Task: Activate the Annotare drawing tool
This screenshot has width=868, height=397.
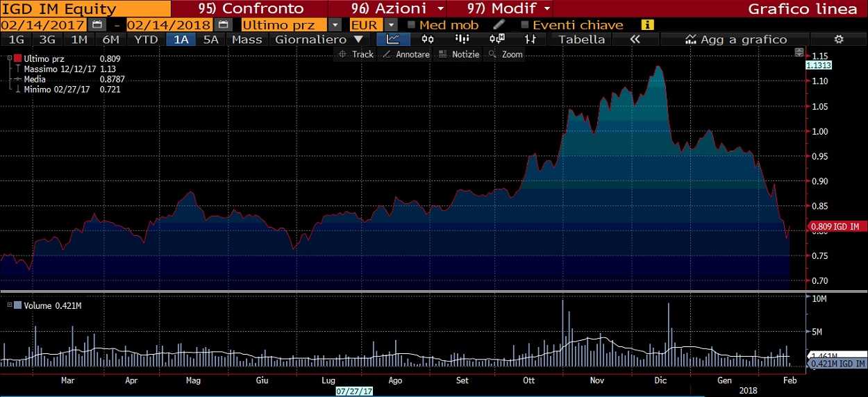Action: (x=406, y=54)
